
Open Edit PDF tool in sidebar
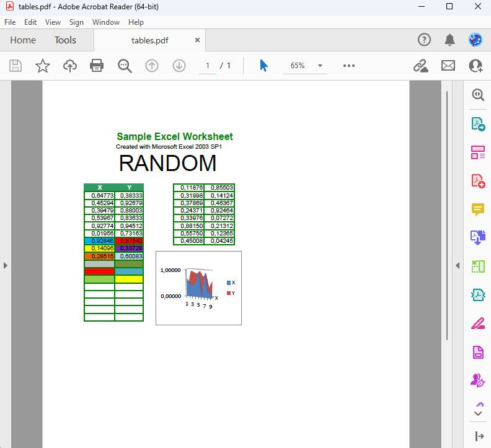tap(478, 152)
